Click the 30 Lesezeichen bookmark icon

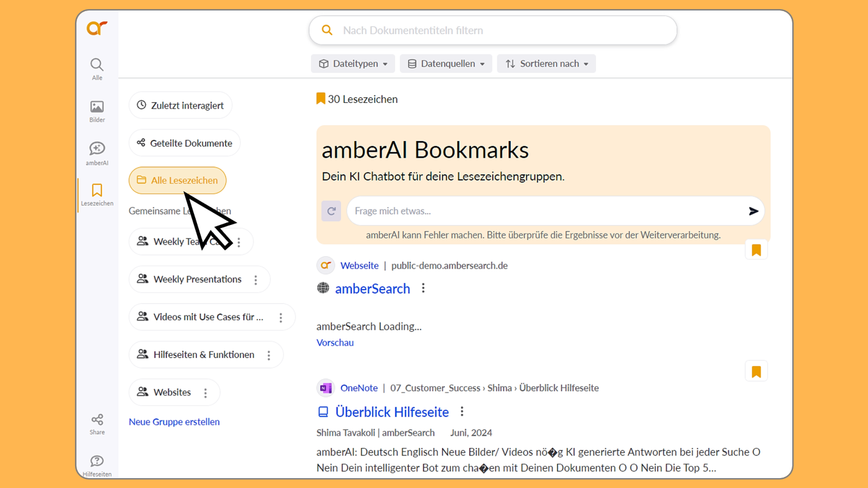(321, 99)
